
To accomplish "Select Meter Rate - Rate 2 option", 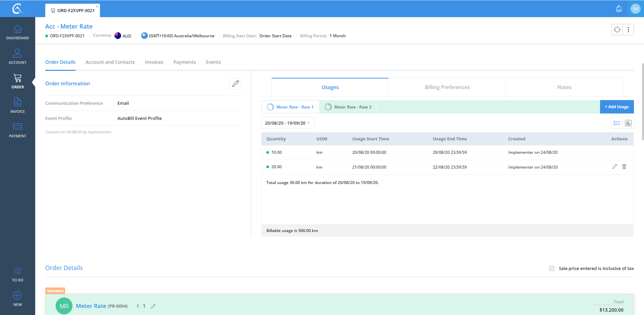I will 348,107.
